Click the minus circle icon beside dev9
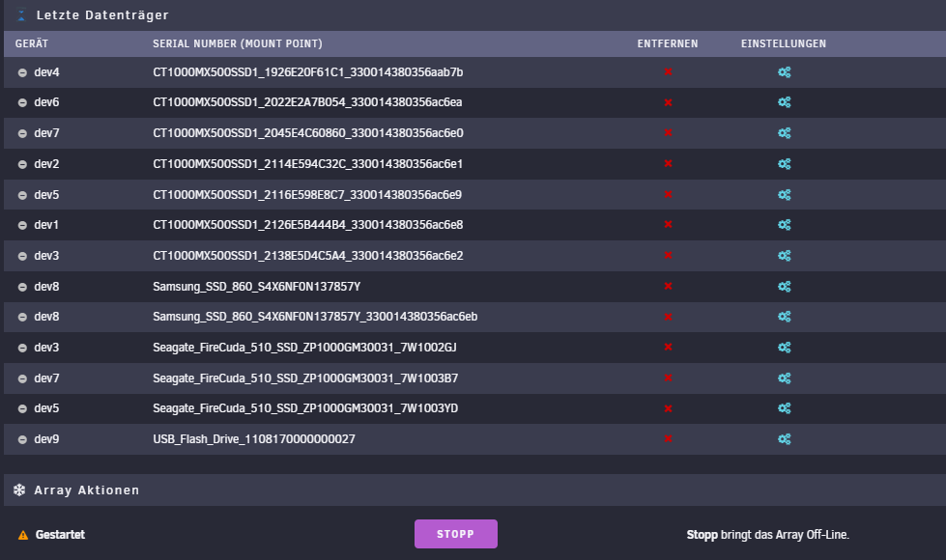 pyautogui.click(x=22, y=439)
